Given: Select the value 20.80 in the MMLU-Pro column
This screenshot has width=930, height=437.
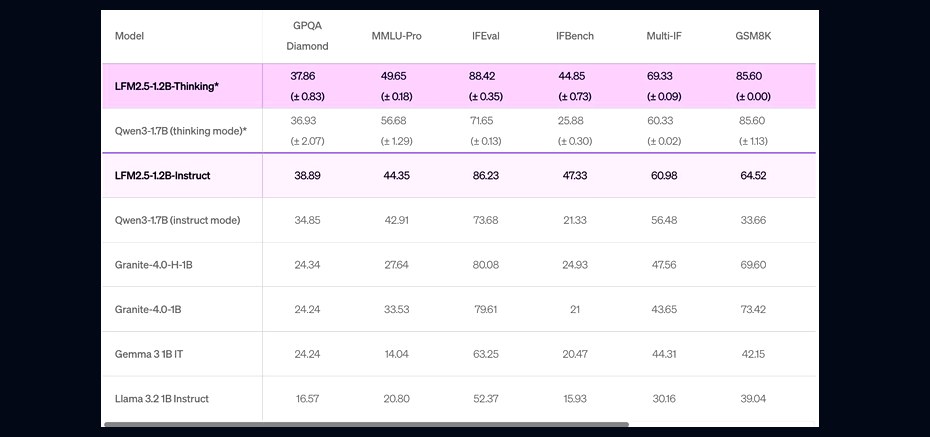Looking at the screenshot, I should click(x=396, y=398).
